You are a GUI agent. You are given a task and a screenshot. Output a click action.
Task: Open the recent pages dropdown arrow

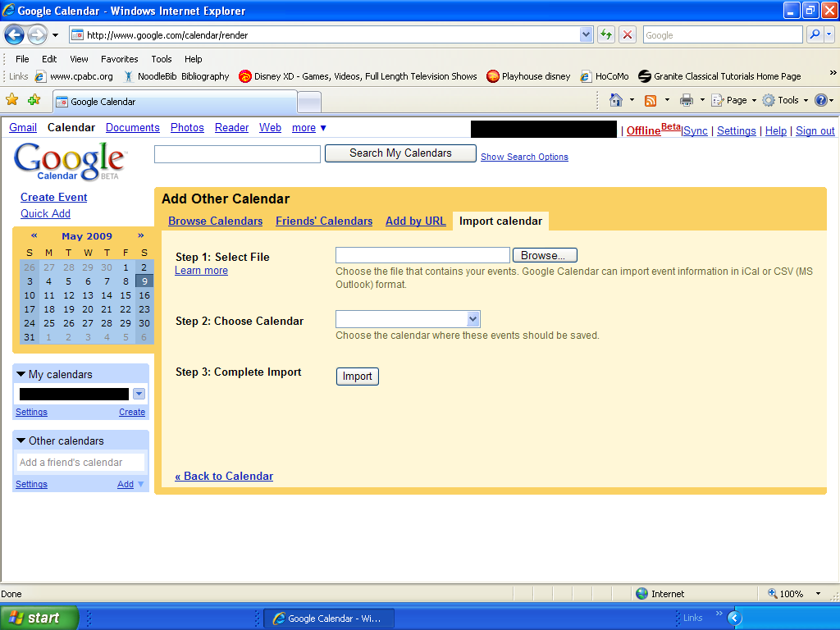click(x=55, y=35)
